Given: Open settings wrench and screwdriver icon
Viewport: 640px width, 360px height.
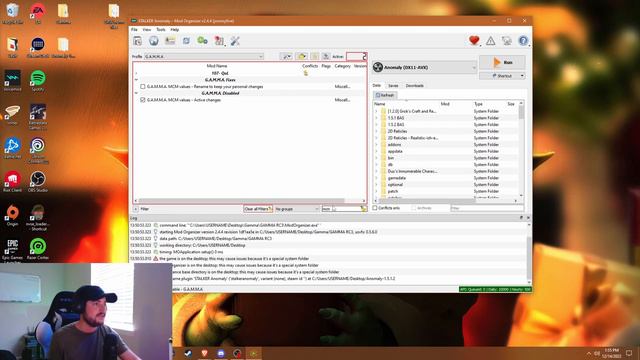Looking at the screenshot, I should [x=235, y=41].
